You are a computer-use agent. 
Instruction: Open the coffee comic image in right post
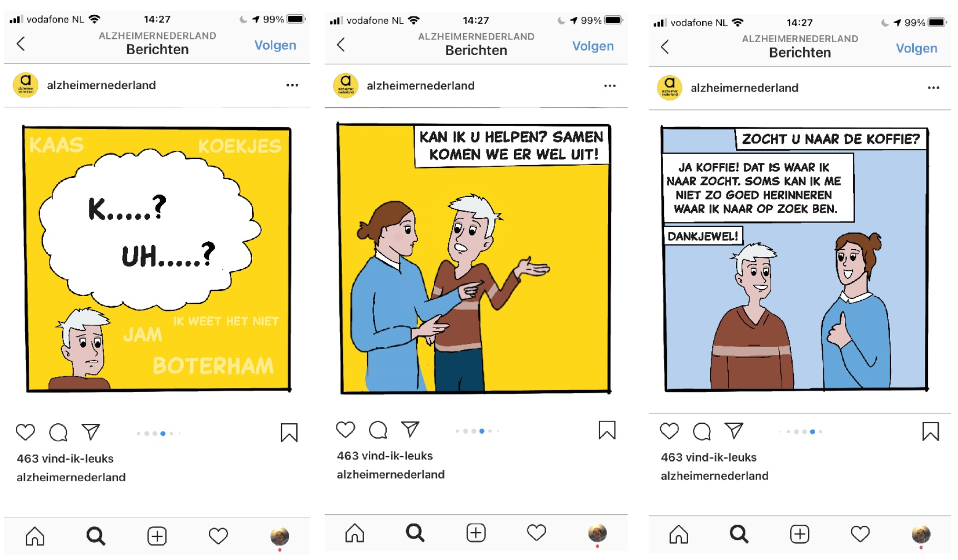coord(794,259)
